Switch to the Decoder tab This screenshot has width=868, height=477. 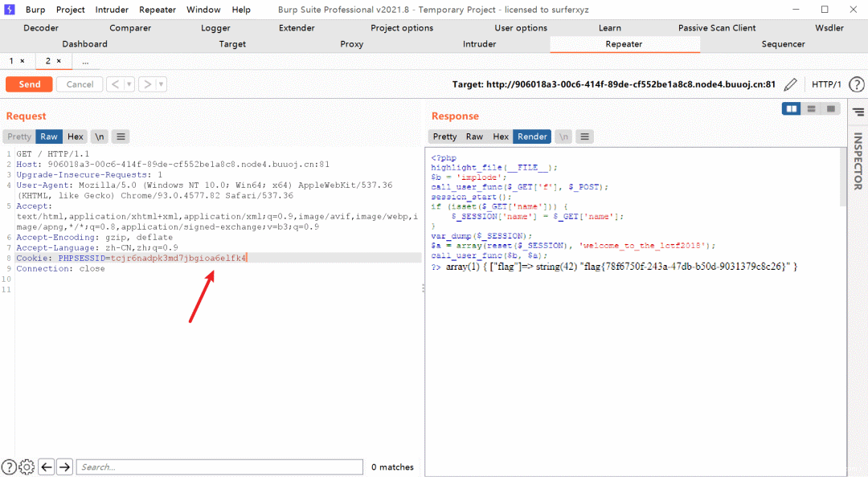41,27
